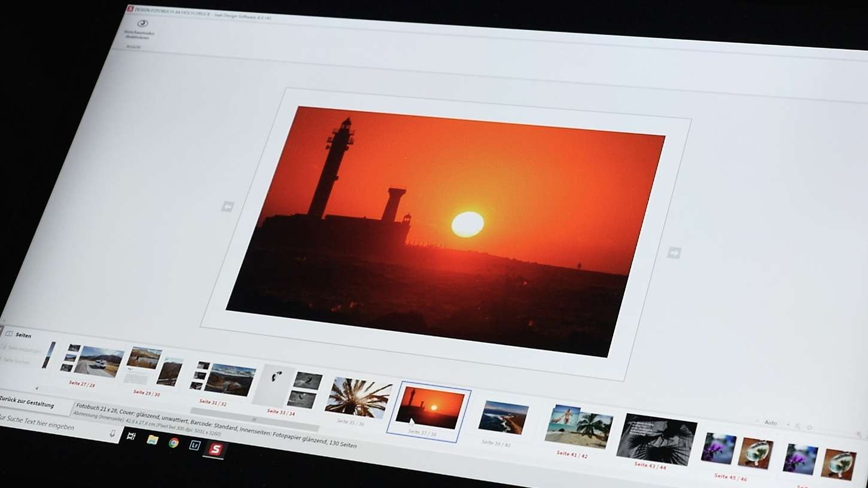Open Lightroom from the taskbar

pyautogui.click(x=194, y=445)
